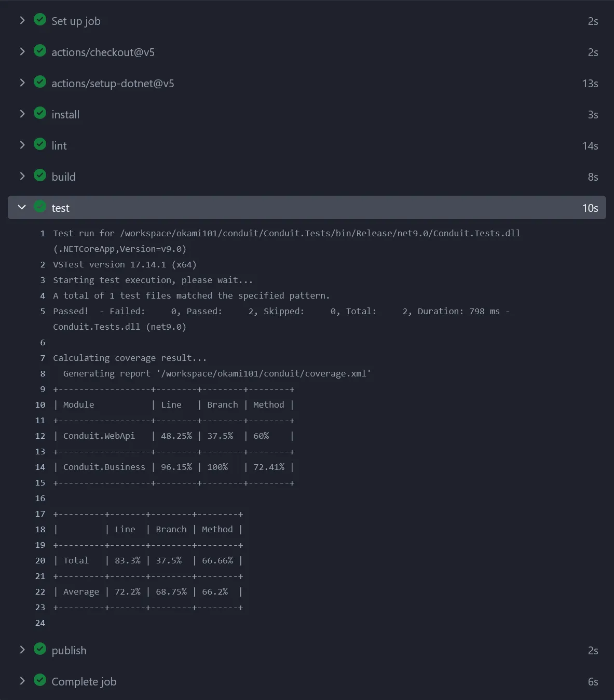Screen dimensions: 614x700
Task: Click the success status icon for actions/setup-dotnet@v5
Action: click(x=40, y=82)
